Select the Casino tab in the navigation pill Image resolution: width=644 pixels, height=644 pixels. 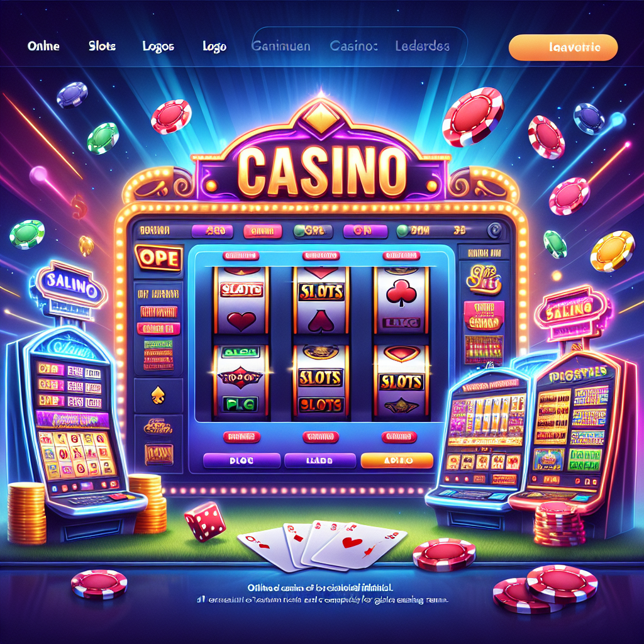point(353,46)
